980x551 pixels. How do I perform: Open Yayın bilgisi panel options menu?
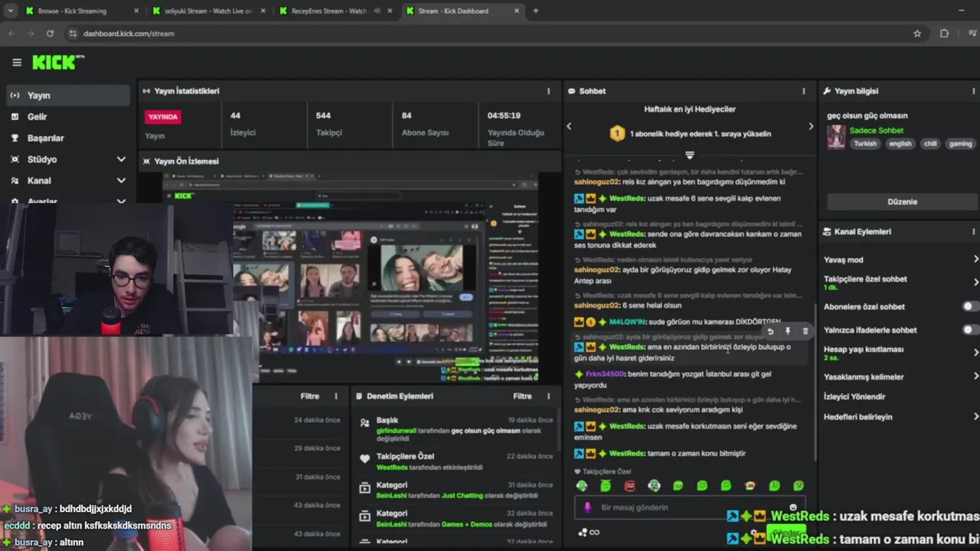coord(974,91)
